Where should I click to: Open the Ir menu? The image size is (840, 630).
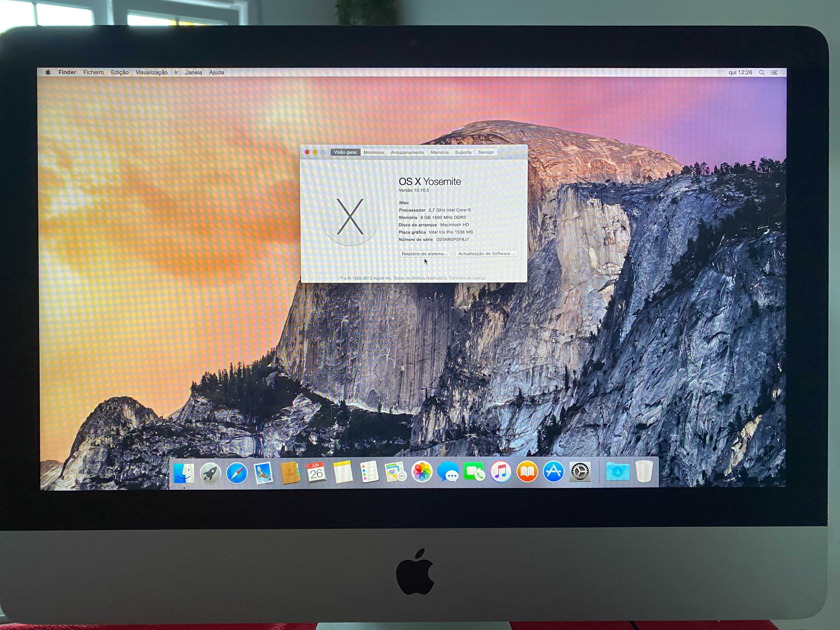(176, 72)
